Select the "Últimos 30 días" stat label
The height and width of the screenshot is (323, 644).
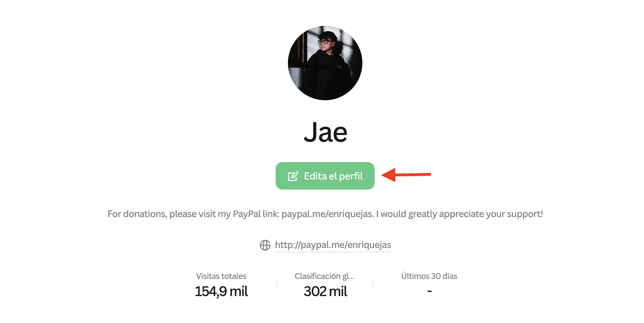tap(429, 276)
